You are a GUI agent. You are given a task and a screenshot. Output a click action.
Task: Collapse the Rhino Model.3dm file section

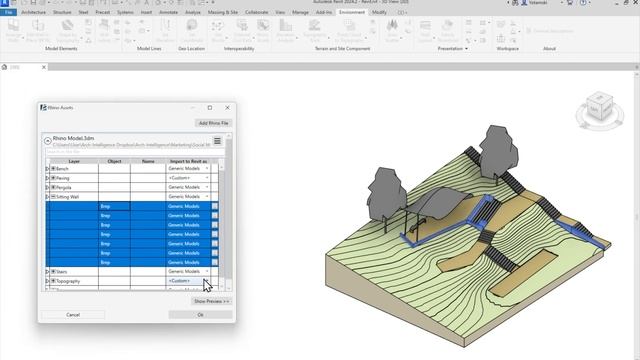point(48,141)
